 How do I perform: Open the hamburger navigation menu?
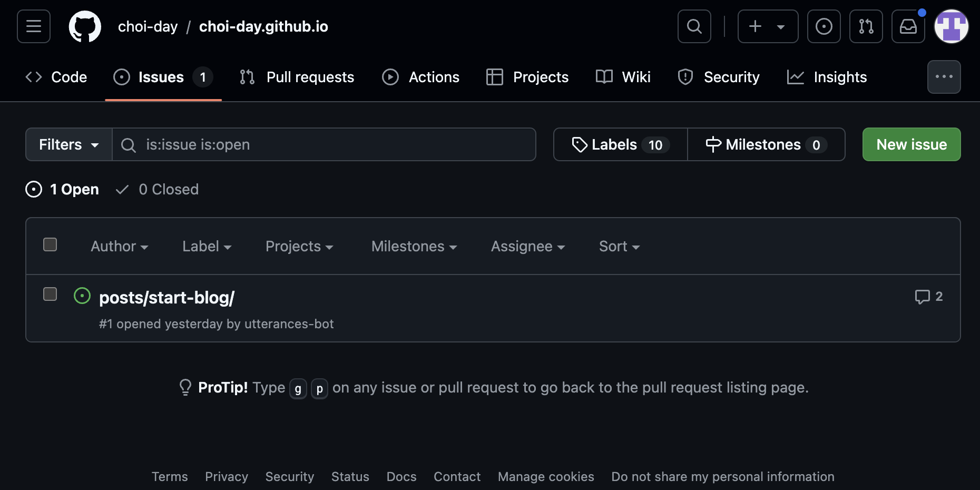(34, 26)
